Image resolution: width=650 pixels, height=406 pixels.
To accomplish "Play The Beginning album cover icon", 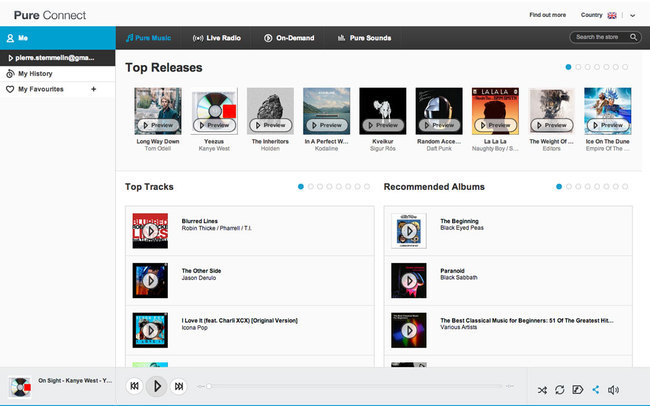I will tap(409, 231).
